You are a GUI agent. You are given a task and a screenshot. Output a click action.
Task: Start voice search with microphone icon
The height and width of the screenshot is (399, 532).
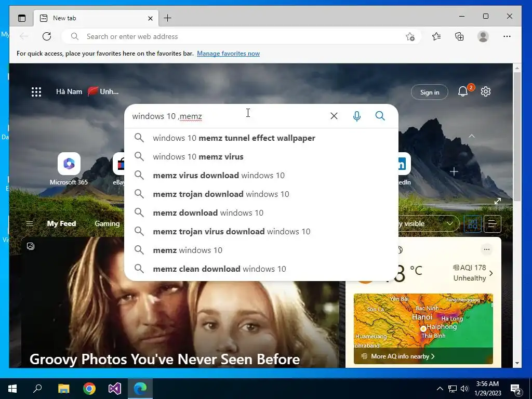(x=356, y=116)
